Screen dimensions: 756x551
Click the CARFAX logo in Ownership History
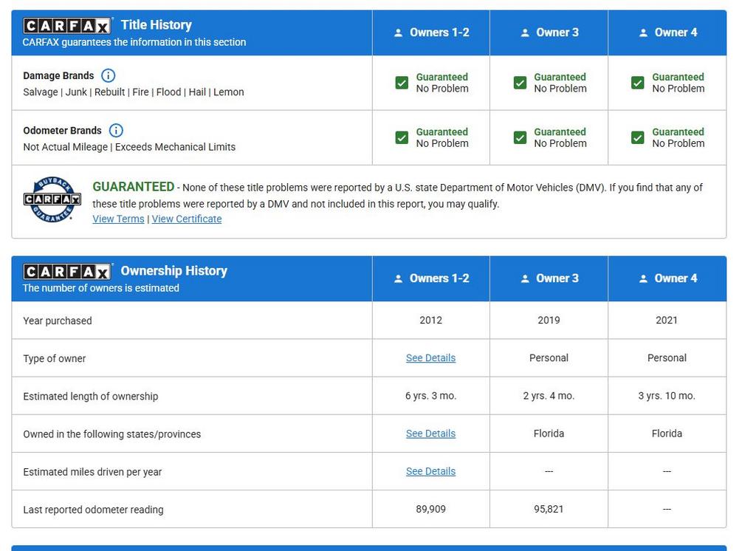click(67, 272)
